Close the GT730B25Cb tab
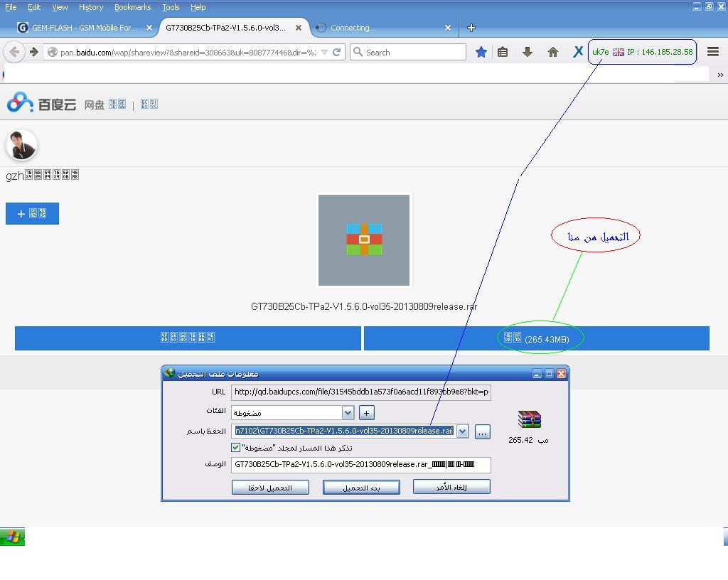Viewport: 728px width, 580px height. pyautogui.click(x=299, y=28)
